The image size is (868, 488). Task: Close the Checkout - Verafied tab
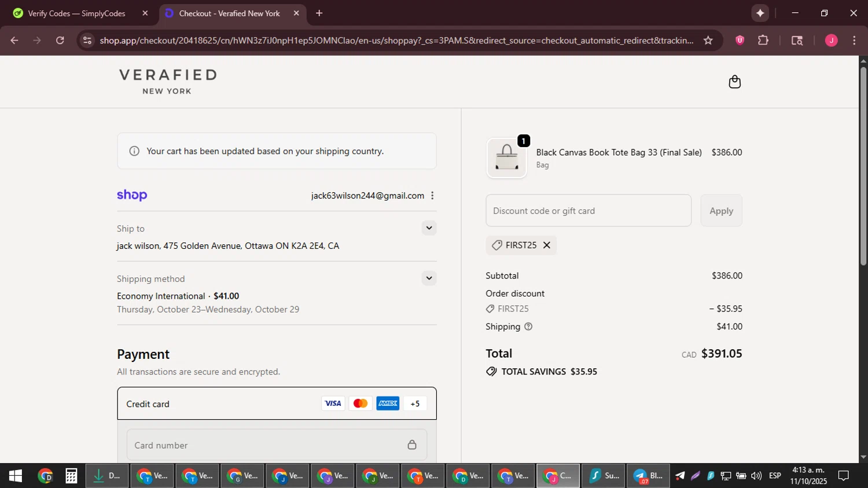pyautogui.click(x=296, y=13)
